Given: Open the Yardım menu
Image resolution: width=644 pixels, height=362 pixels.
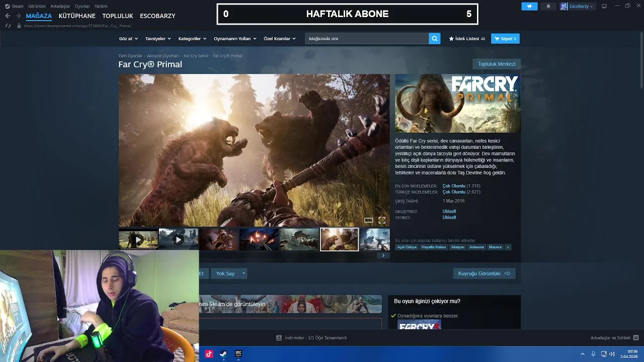Looking at the screenshot, I should pos(101,6).
